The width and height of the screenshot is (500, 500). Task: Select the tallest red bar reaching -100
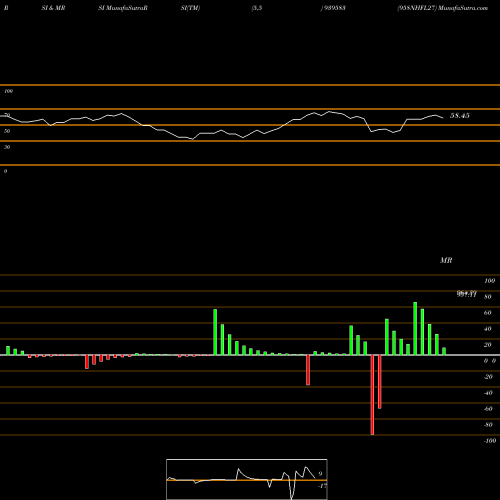point(372,395)
